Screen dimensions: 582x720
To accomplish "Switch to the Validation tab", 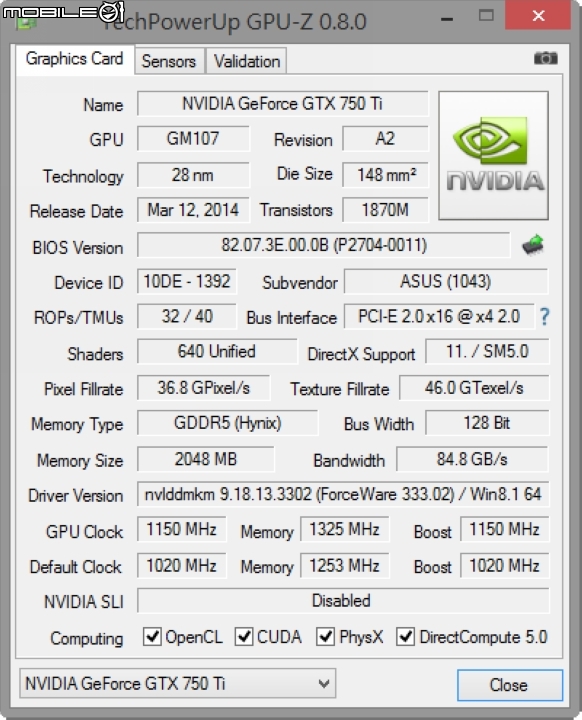I will (247, 61).
